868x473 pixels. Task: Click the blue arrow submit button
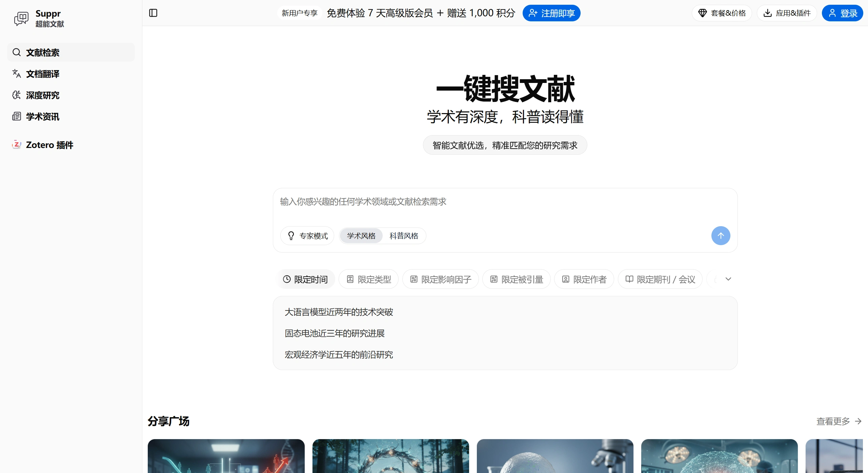(721, 236)
